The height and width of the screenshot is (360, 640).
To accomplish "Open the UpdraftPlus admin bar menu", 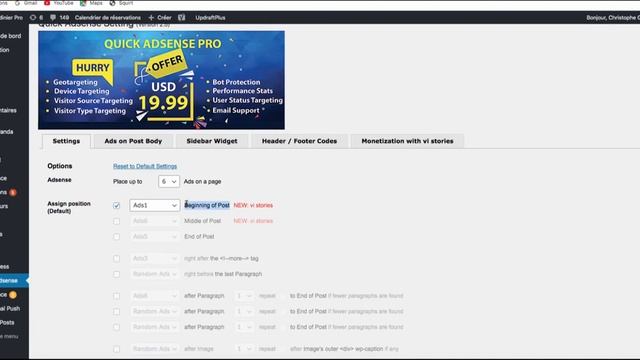I will tap(210, 18).
